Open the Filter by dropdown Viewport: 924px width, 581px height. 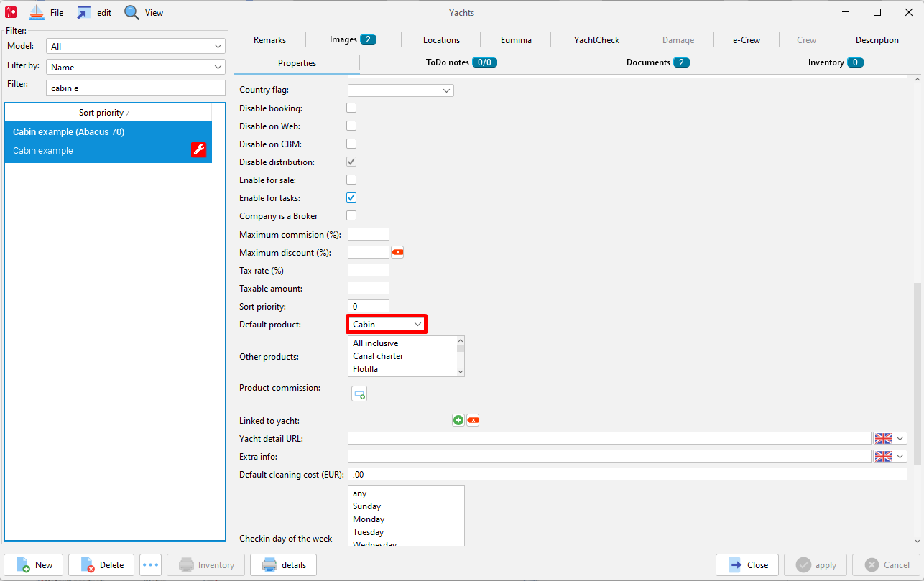click(x=136, y=67)
